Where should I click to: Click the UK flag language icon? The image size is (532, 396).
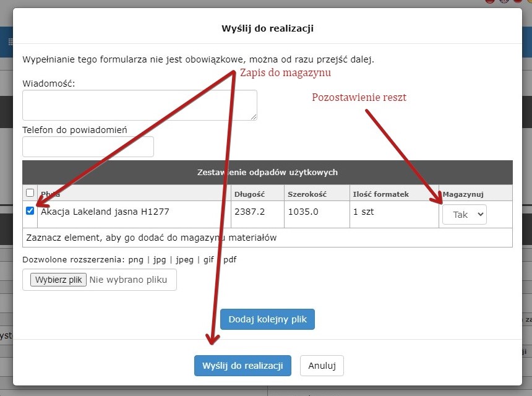[504, 2]
